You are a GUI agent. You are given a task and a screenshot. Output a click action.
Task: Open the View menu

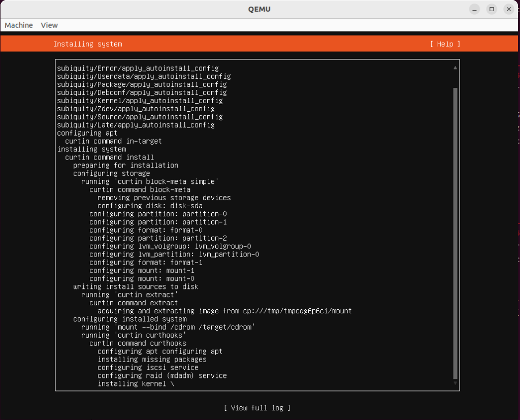pyautogui.click(x=49, y=25)
